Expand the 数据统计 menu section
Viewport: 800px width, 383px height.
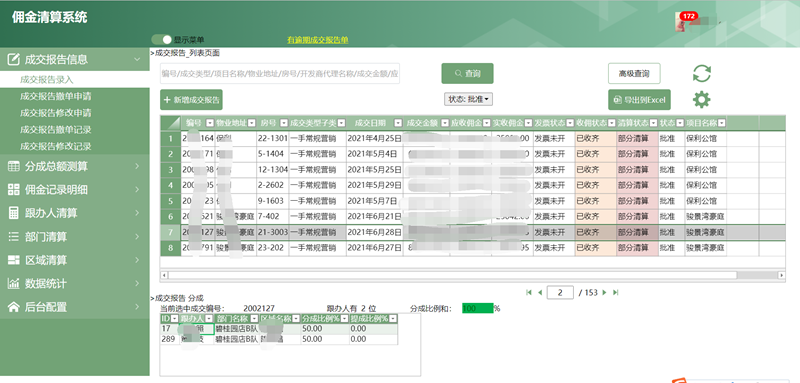pyautogui.click(x=137, y=284)
